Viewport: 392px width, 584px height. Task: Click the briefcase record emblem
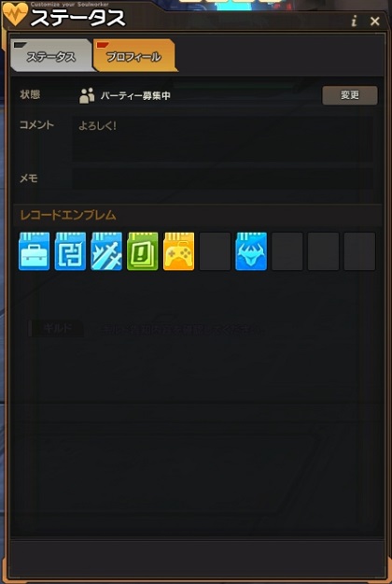point(34,251)
